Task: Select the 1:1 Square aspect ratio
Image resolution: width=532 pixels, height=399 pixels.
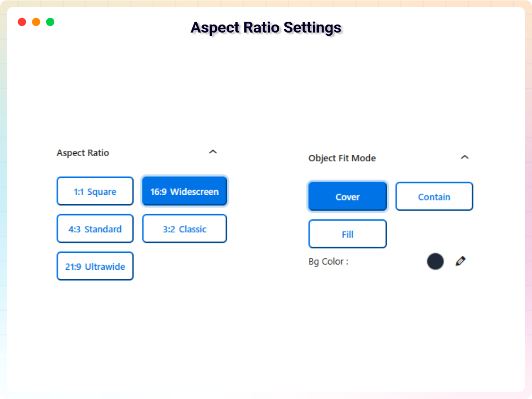Action: [x=95, y=191]
